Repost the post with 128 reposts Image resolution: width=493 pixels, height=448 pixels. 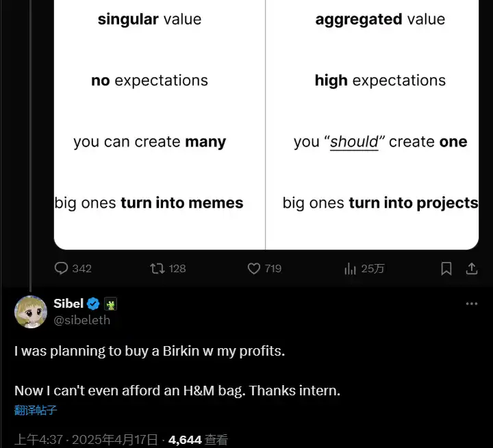(157, 269)
